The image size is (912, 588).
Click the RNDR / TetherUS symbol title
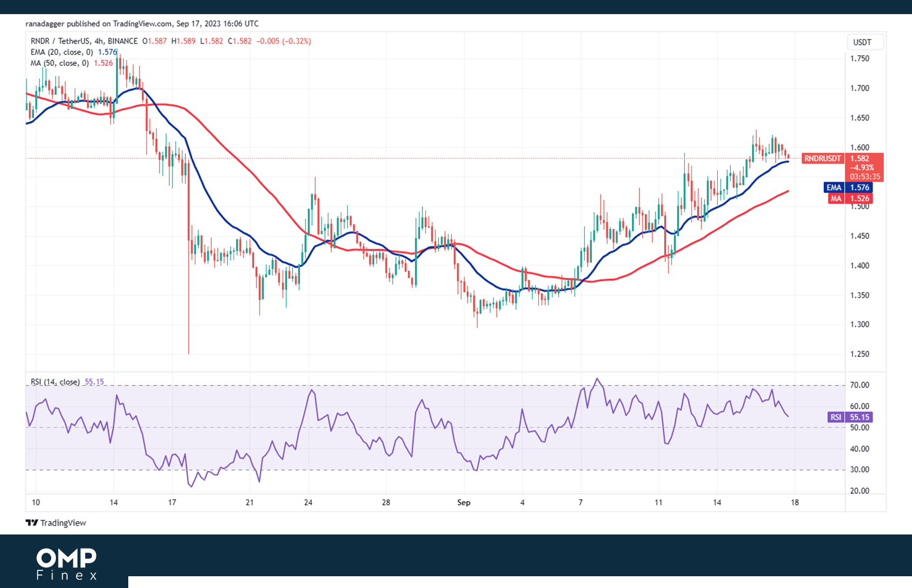point(85,41)
